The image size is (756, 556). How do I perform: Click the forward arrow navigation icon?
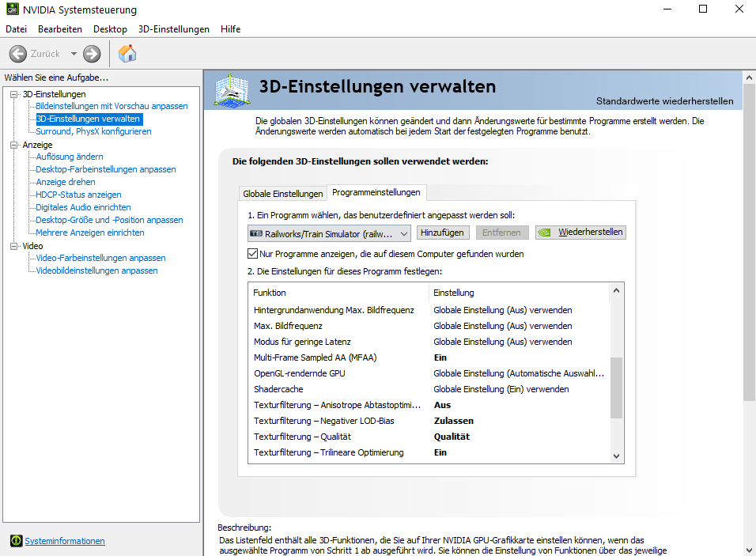coord(92,54)
